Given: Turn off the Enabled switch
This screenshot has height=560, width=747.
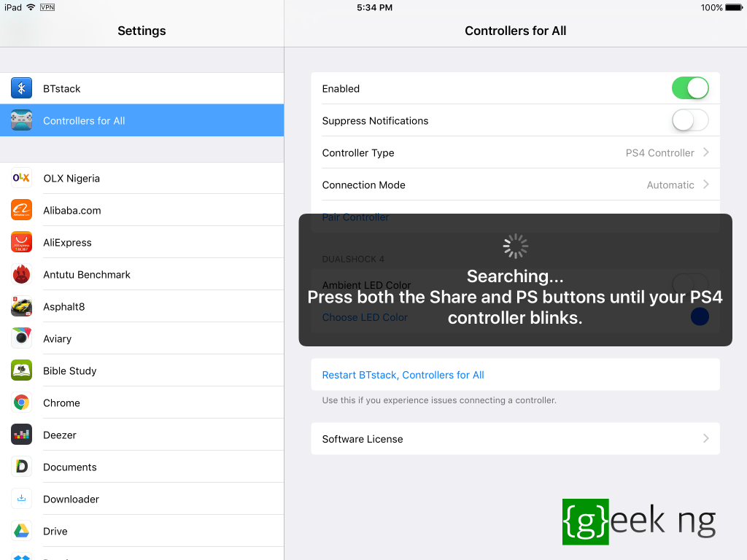Looking at the screenshot, I should [x=690, y=88].
